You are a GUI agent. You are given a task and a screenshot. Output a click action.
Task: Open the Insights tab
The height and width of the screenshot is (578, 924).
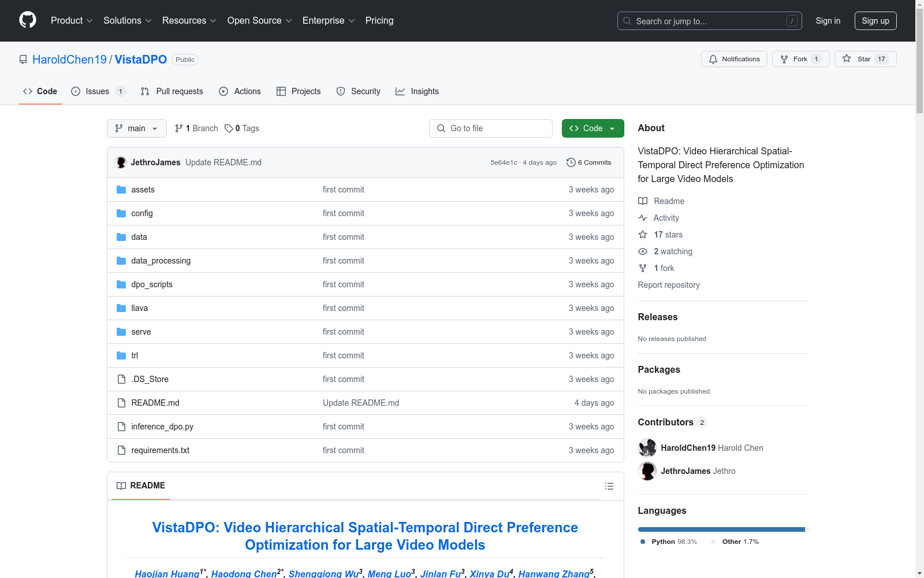point(417,91)
